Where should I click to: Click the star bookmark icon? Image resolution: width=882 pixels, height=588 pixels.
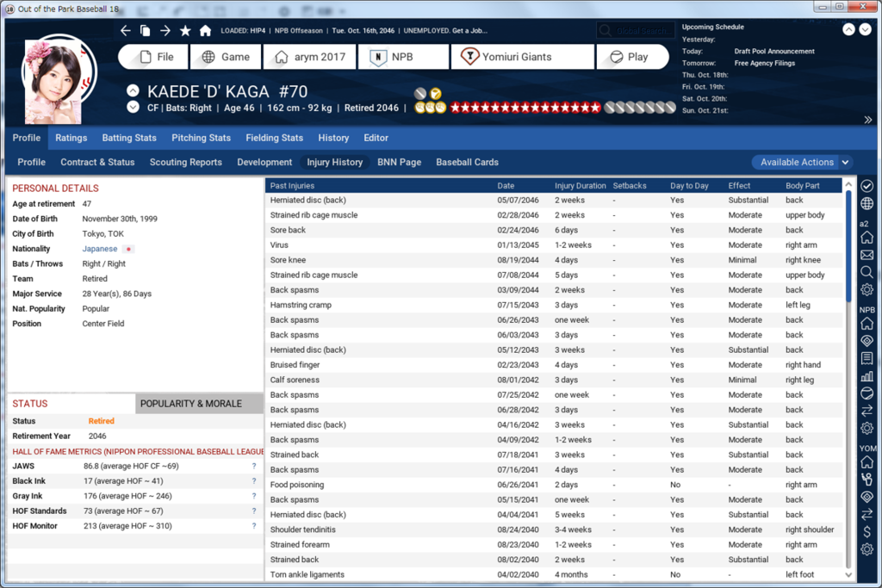pyautogui.click(x=185, y=30)
